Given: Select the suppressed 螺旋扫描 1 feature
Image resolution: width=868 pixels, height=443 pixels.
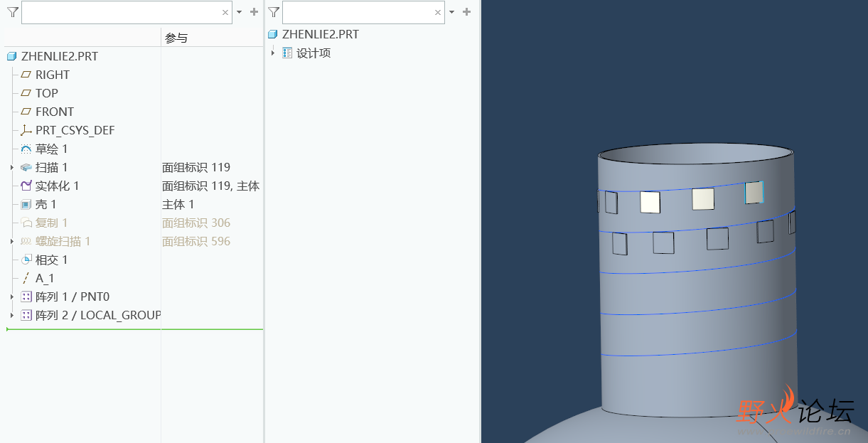Looking at the screenshot, I should 63,241.
